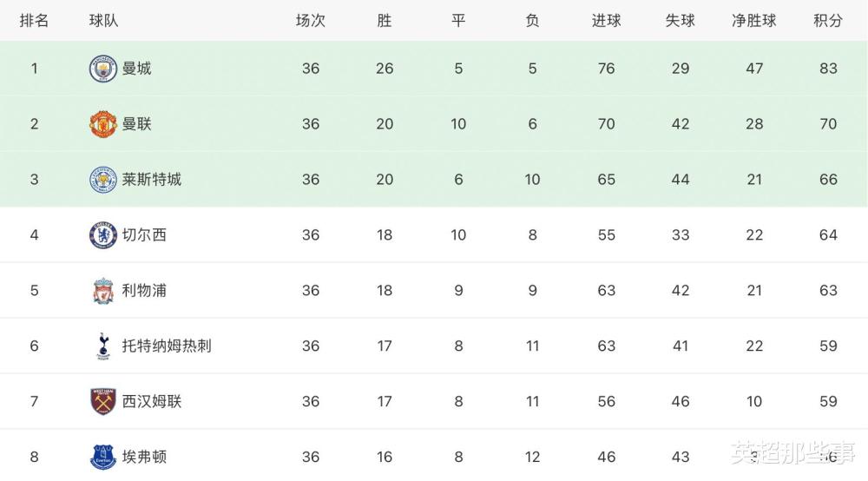Open the Chelsea club crest
Viewport: 868px width, 481px height.
pyautogui.click(x=103, y=235)
